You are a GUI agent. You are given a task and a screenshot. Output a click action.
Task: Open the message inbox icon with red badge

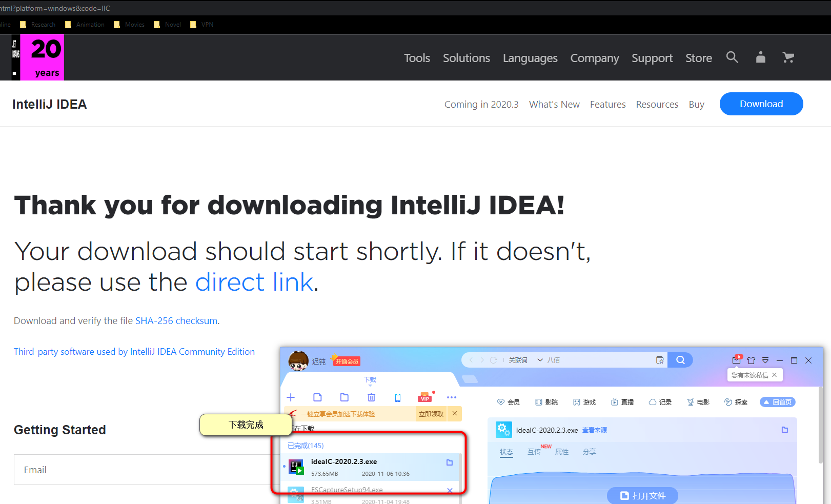tap(737, 360)
